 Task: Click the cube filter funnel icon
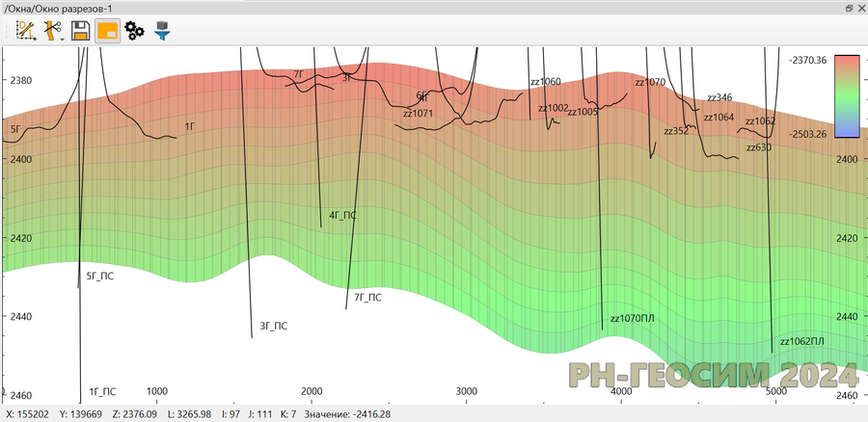161,30
